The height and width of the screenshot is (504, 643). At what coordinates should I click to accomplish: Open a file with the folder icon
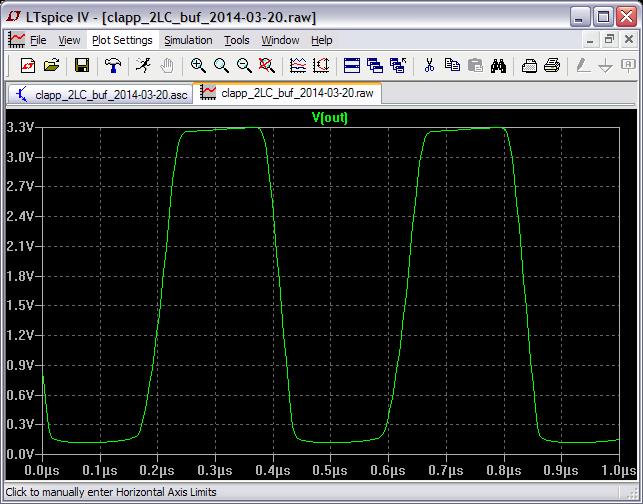pyautogui.click(x=51, y=66)
